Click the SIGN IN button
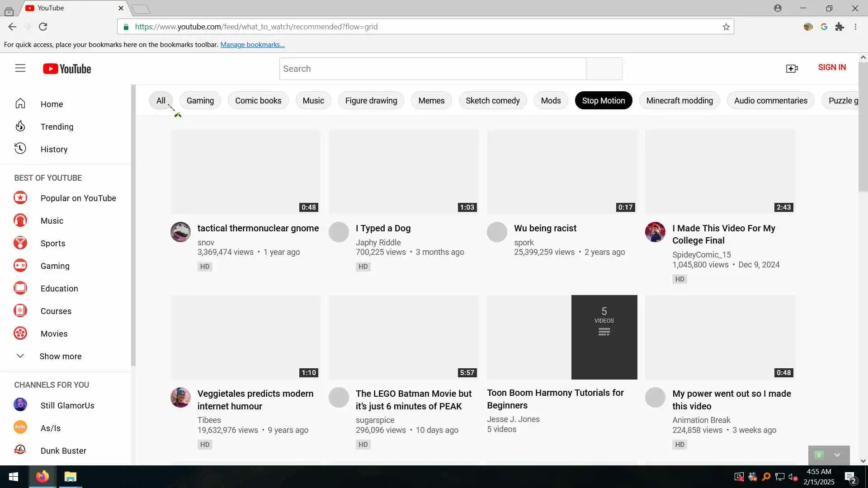The image size is (868, 488). click(831, 67)
